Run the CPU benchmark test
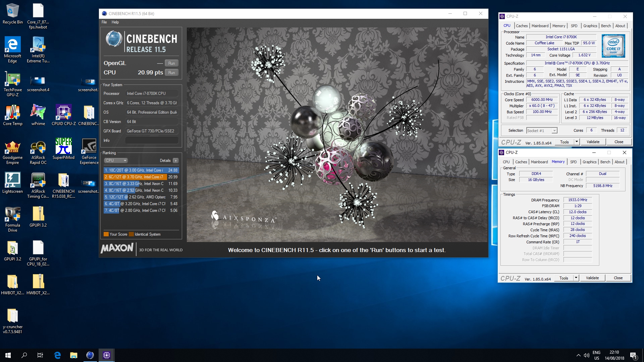The image size is (644, 362). pyautogui.click(x=171, y=73)
